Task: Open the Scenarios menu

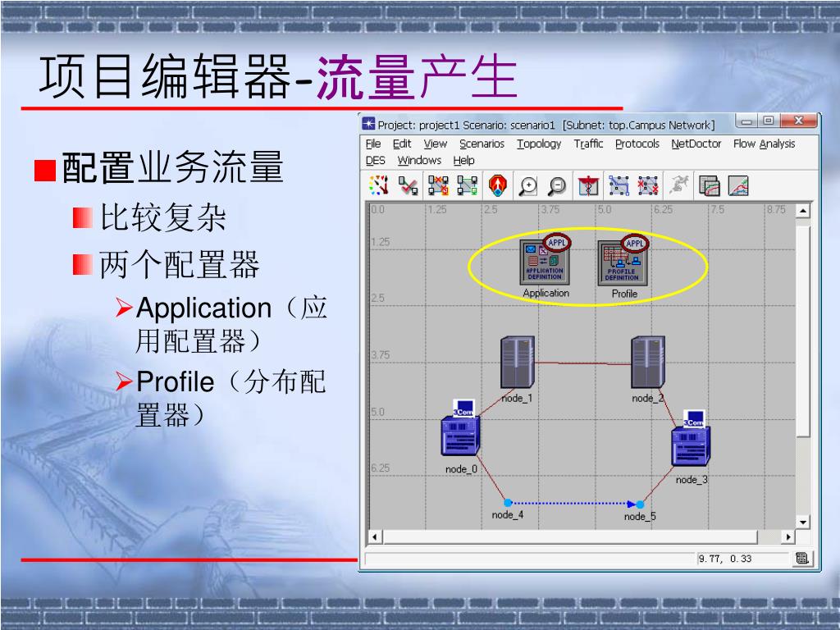Action: click(482, 144)
